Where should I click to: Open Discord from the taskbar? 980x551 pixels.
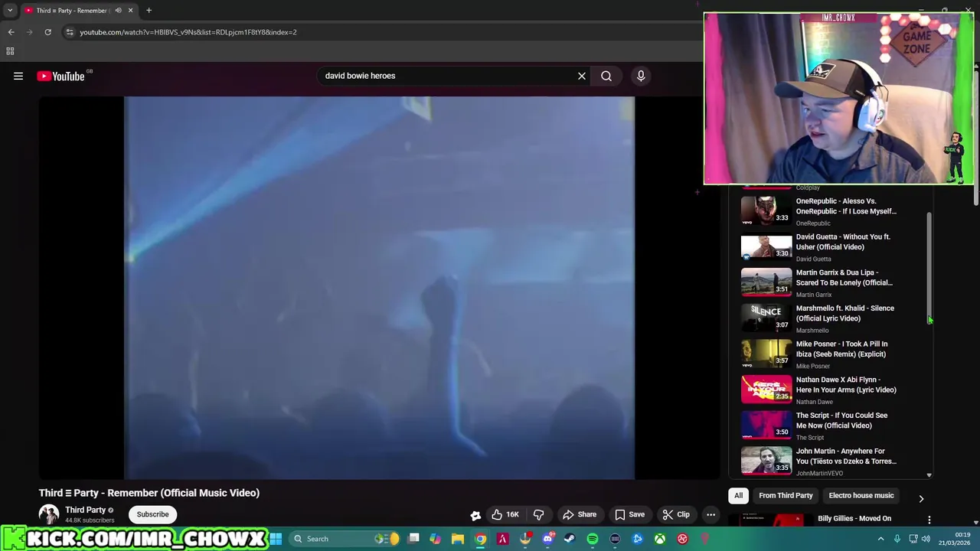point(547,539)
